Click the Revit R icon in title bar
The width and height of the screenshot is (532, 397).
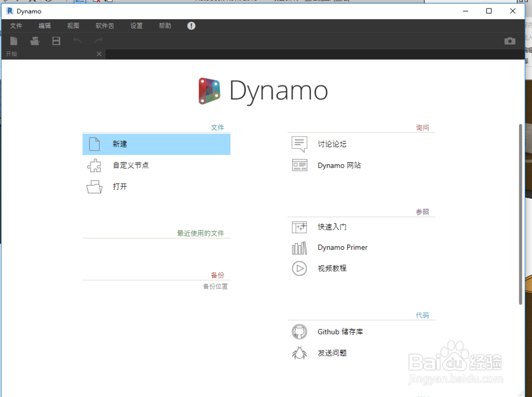(10, 11)
